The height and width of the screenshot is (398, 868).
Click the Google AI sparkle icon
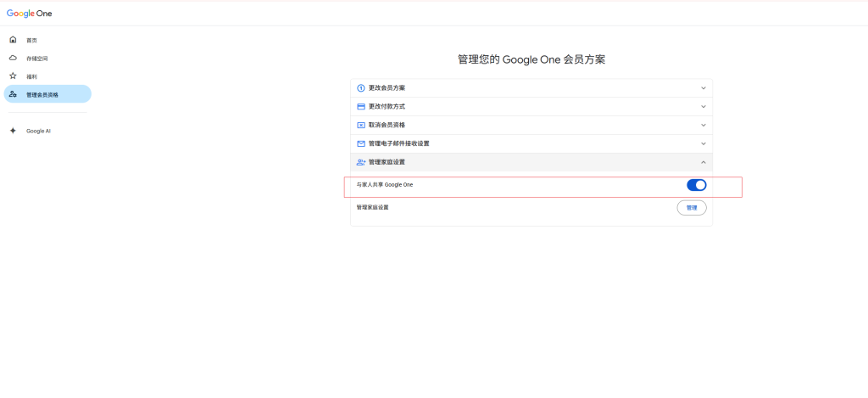[13, 131]
